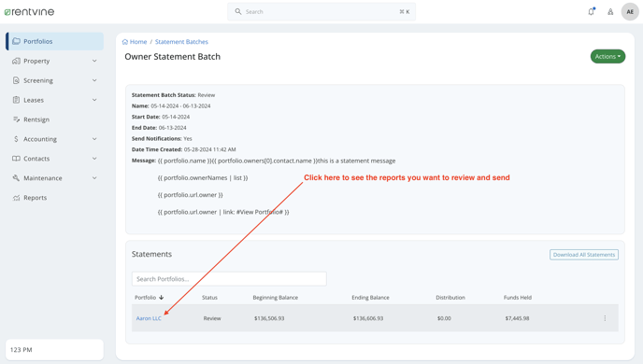Click the Statement Batches breadcrumb link
This screenshot has width=643, height=364.
(181, 42)
